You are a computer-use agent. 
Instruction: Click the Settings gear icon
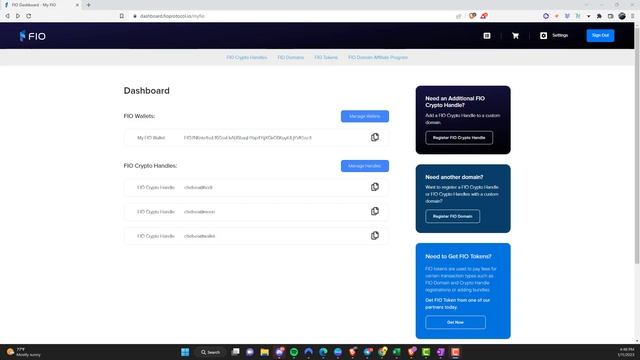[543, 36]
